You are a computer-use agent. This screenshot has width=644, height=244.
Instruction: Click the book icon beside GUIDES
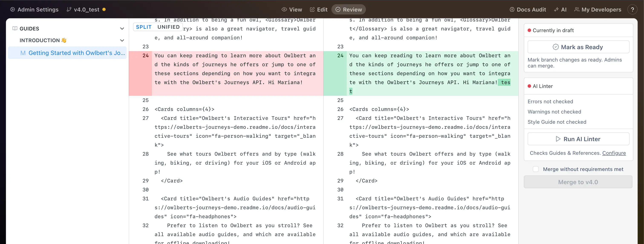(14, 28)
